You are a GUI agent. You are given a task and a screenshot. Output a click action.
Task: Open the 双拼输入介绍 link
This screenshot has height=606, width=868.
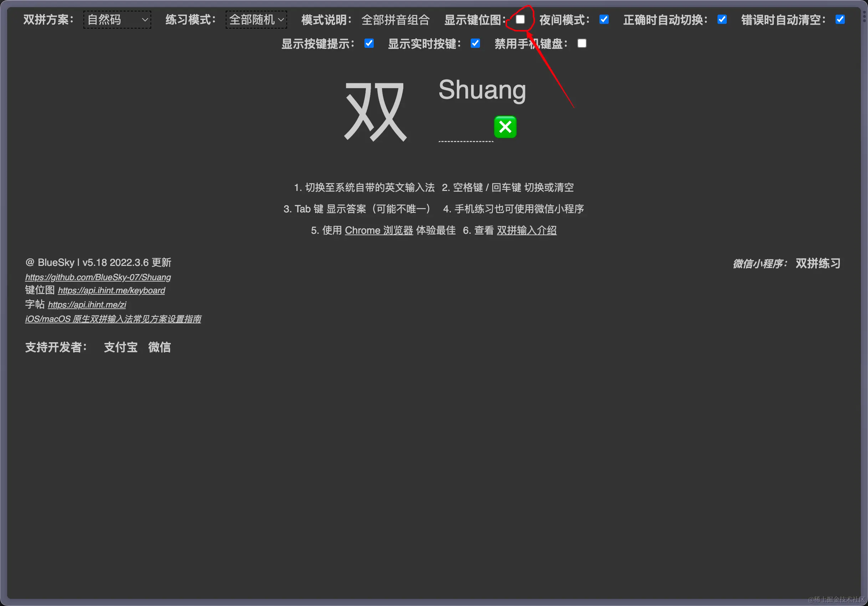pos(527,230)
